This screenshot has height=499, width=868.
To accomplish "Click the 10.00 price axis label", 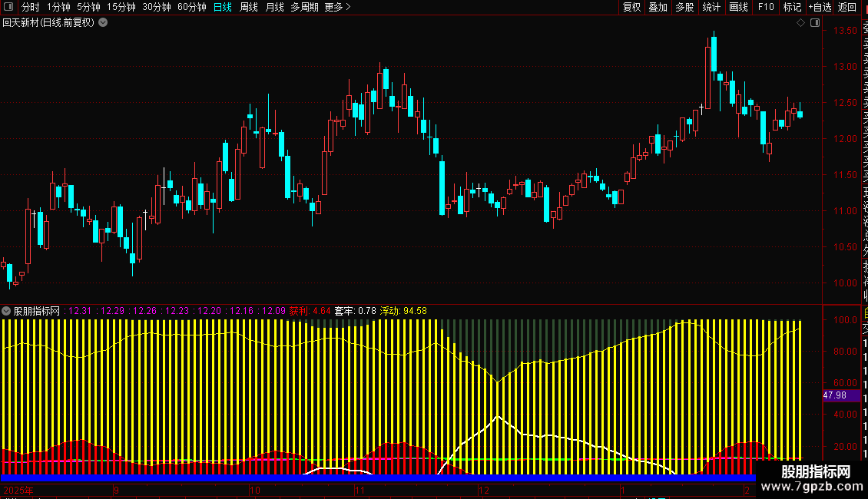I will [845, 283].
